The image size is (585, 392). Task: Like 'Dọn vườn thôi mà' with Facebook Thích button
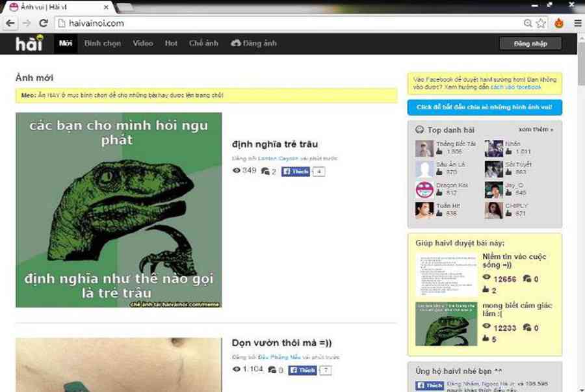pos(302,370)
